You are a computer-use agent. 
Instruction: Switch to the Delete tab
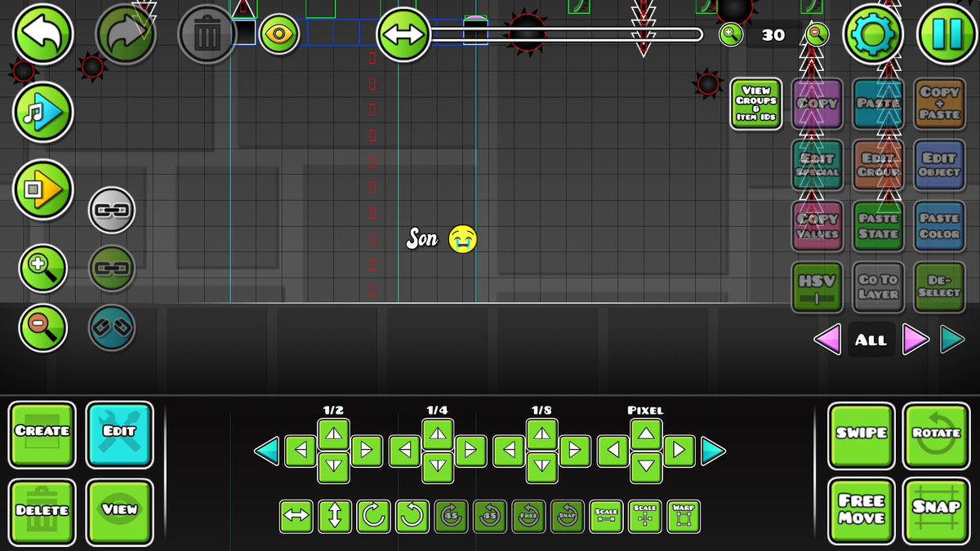tap(42, 512)
